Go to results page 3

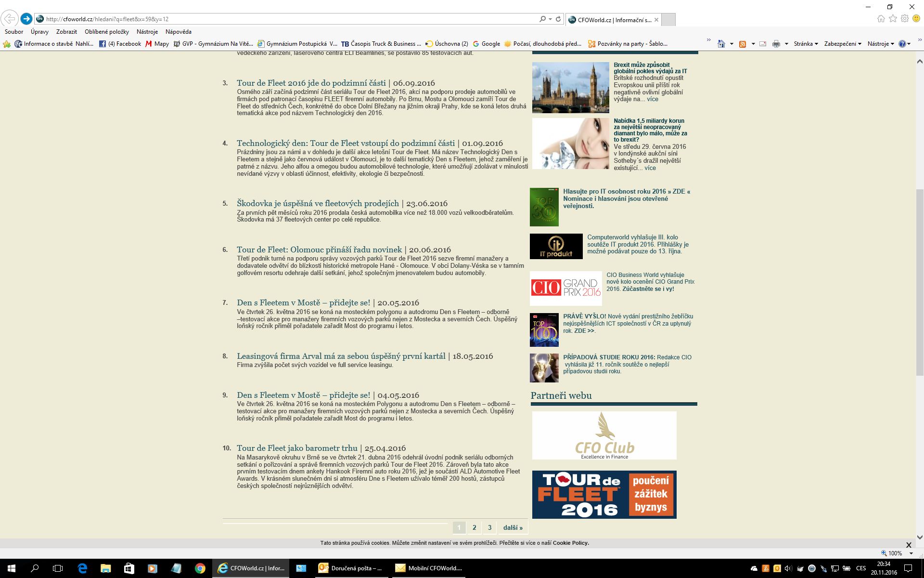tap(490, 527)
